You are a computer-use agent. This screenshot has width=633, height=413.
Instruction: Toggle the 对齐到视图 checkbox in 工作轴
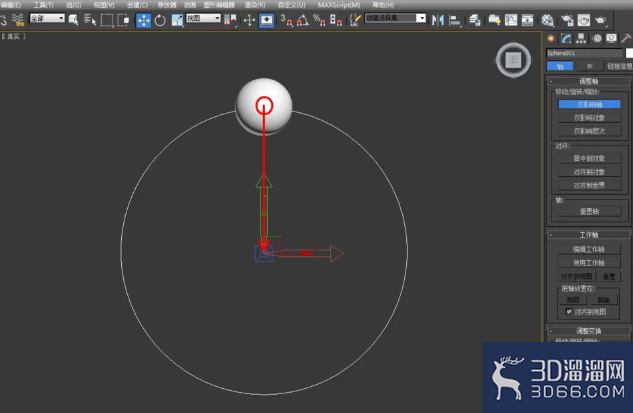click(x=569, y=311)
